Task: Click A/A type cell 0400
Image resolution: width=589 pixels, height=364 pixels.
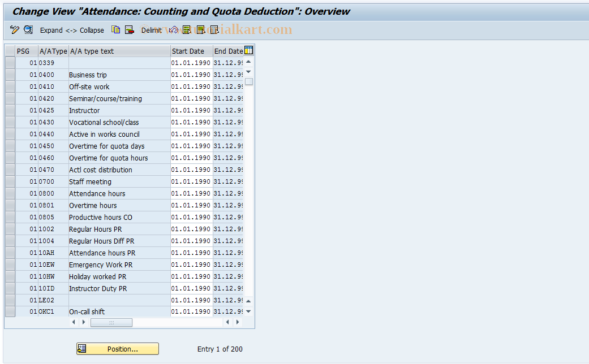Action: point(53,75)
